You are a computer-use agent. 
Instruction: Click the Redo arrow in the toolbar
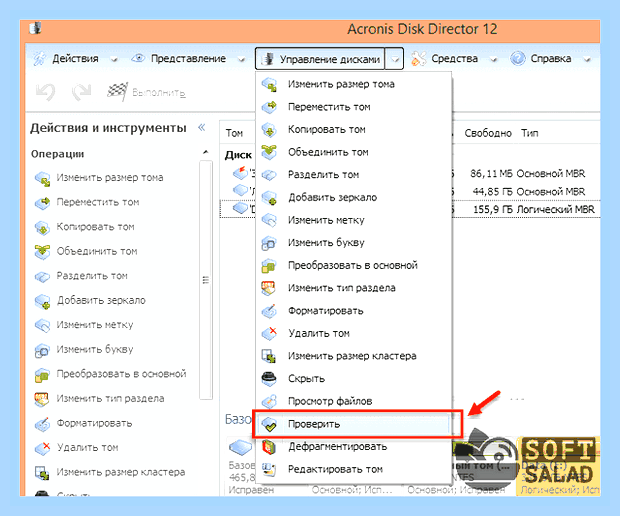(81, 92)
